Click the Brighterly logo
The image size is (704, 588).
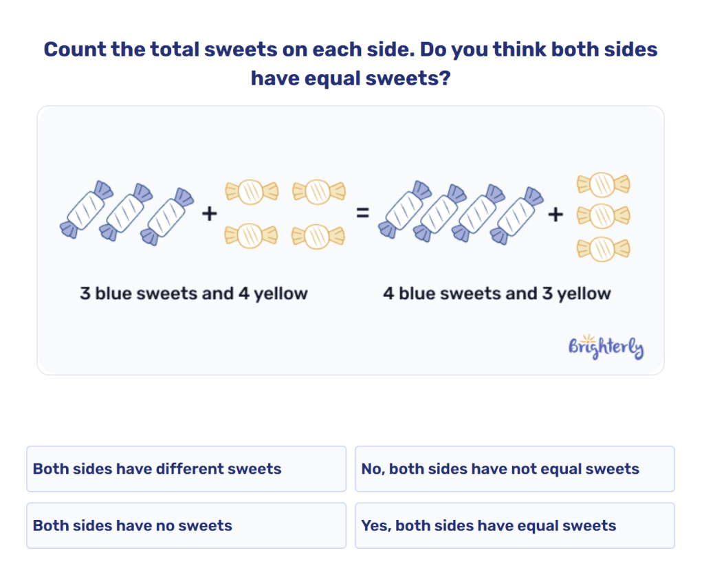coord(605,347)
